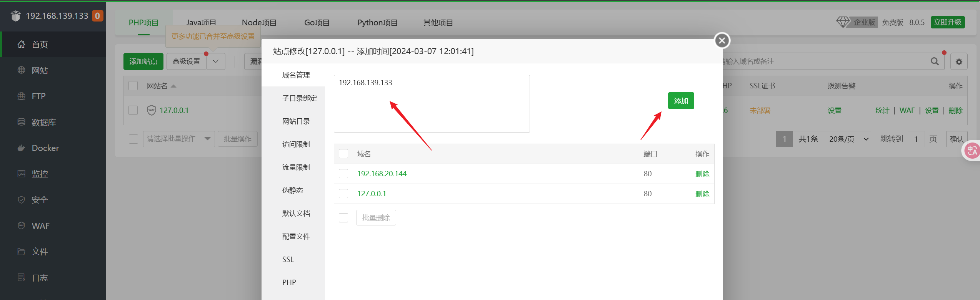Expand the 高级设置 dropdown arrow
This screenshot has height=300, width=980.
tap(216, 61)
